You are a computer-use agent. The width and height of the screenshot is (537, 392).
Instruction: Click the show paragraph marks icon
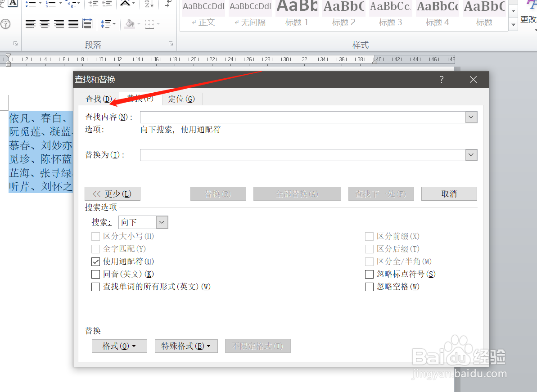168,4
